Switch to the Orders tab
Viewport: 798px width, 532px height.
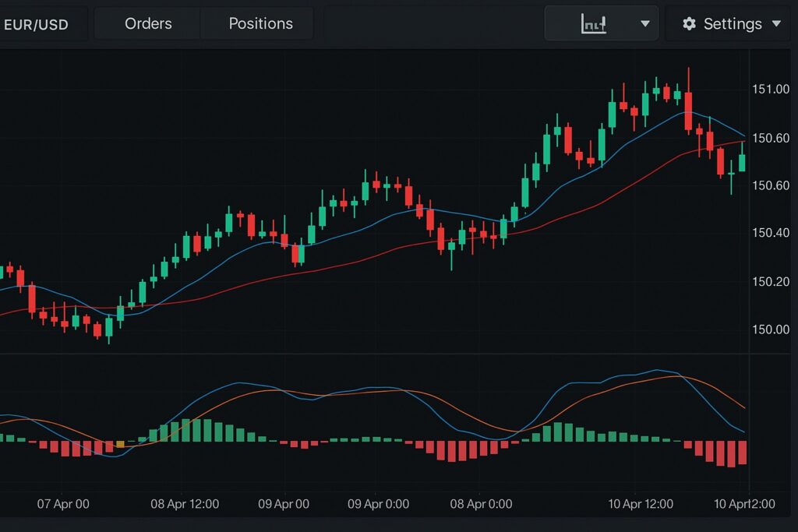point(148,24)
